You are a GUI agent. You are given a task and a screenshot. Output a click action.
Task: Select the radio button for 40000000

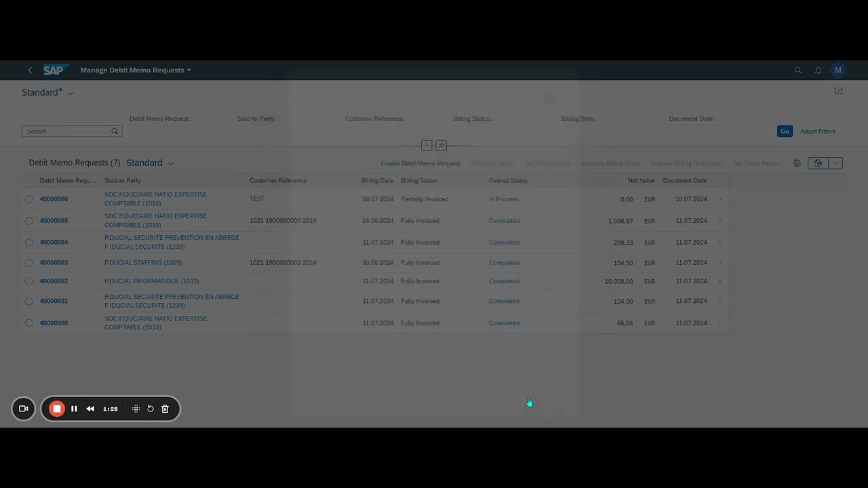[x=28, y=323]
